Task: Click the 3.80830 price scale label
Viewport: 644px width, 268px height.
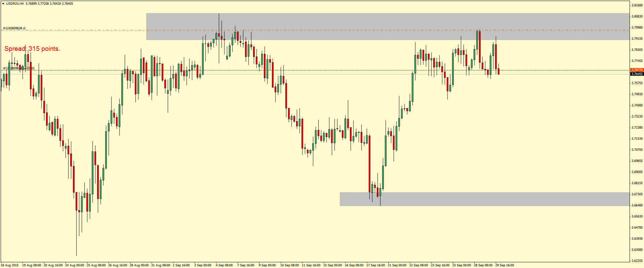Action: click(637, 16)
